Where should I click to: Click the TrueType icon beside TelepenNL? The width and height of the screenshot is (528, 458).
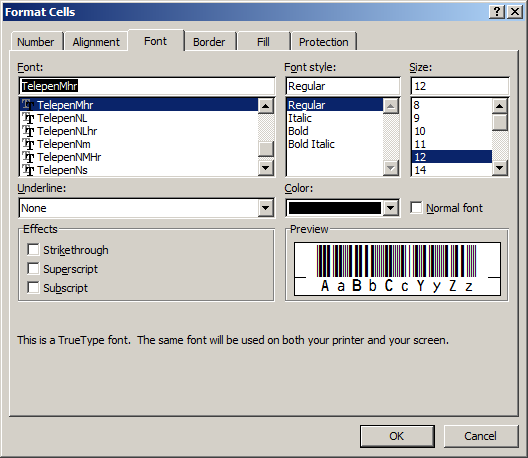[x=28, y=118]
